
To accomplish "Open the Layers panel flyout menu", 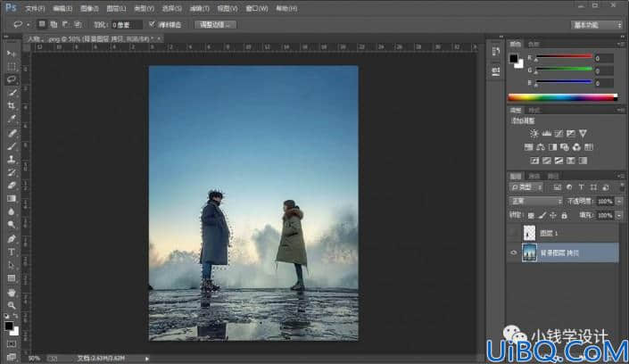I will [621, 176].
